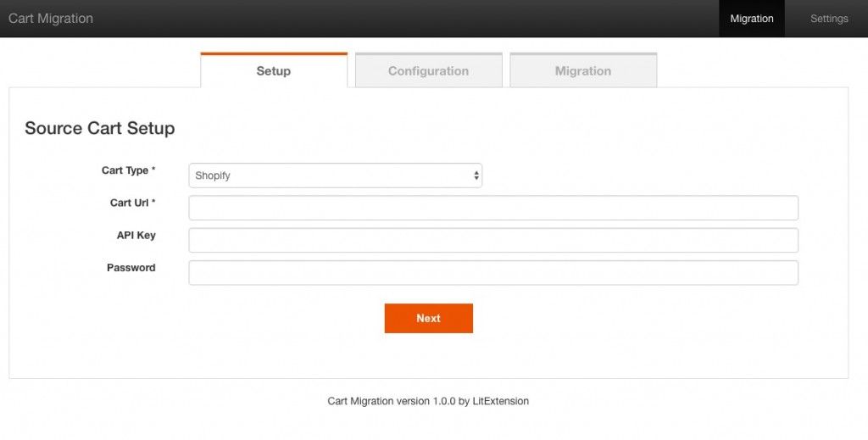Select the Migration step tab
868x440 pixels.
point(583,70)
